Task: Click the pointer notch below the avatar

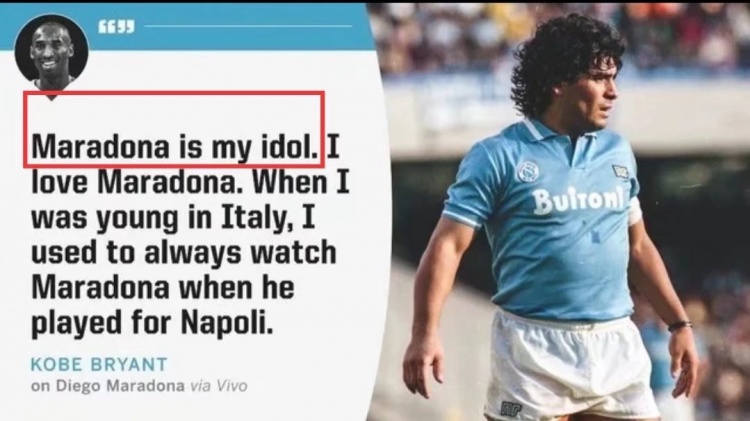Action: pyautogui.click(x=52, y=96)
